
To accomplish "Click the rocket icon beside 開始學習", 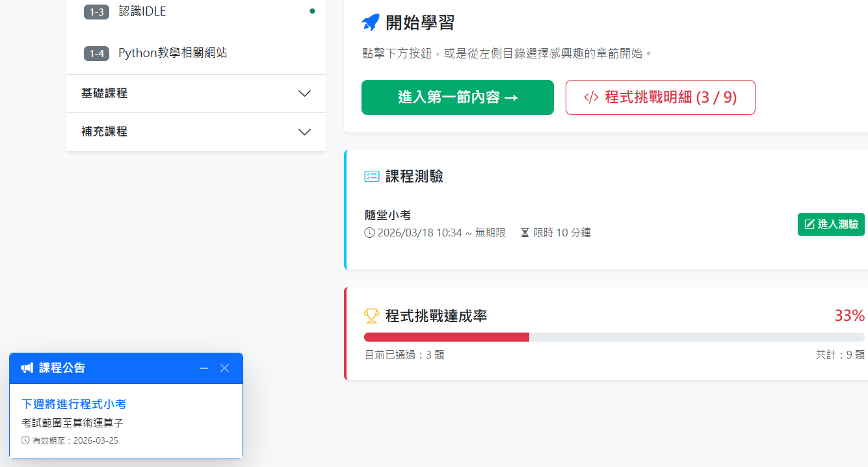I will tap(370, 23).
